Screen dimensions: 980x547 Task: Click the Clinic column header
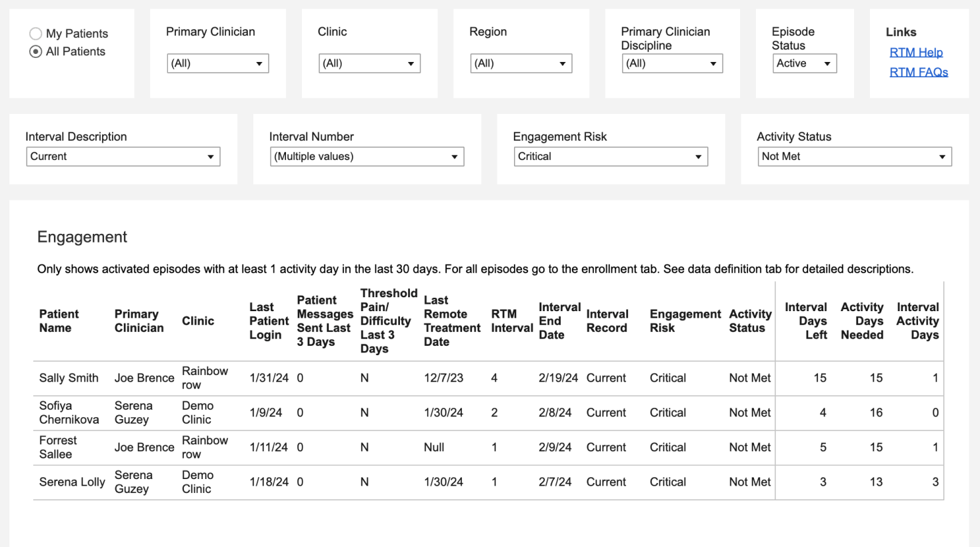tap(198, 321)
